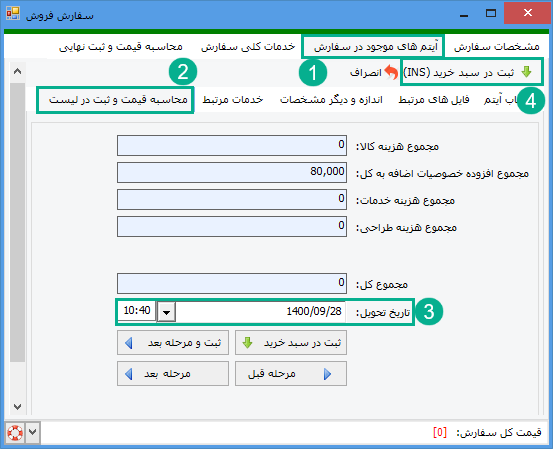Click the green arrow on ثبت در سبد خرید (INS)

526,72
